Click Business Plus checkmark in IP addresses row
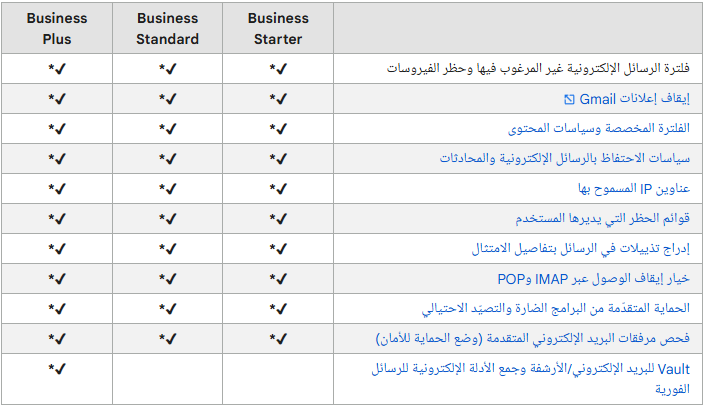 [57, 189]
